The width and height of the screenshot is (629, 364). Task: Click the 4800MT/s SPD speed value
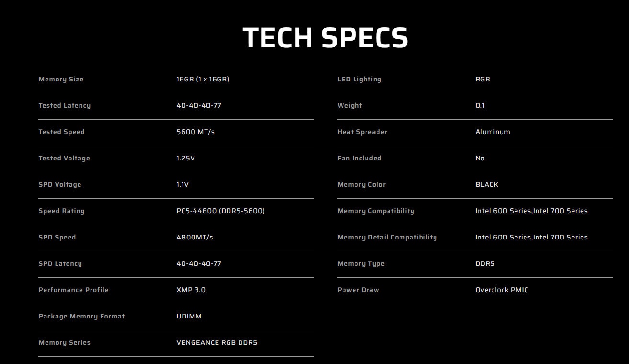point(194,237)
